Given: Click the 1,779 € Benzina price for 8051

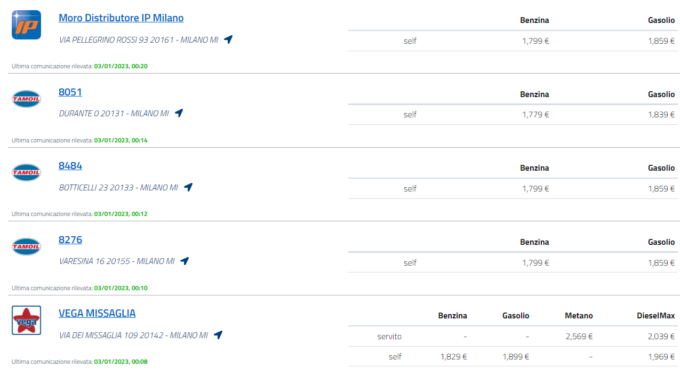Looking at the screenshot, I should click(x=536, y=114).
